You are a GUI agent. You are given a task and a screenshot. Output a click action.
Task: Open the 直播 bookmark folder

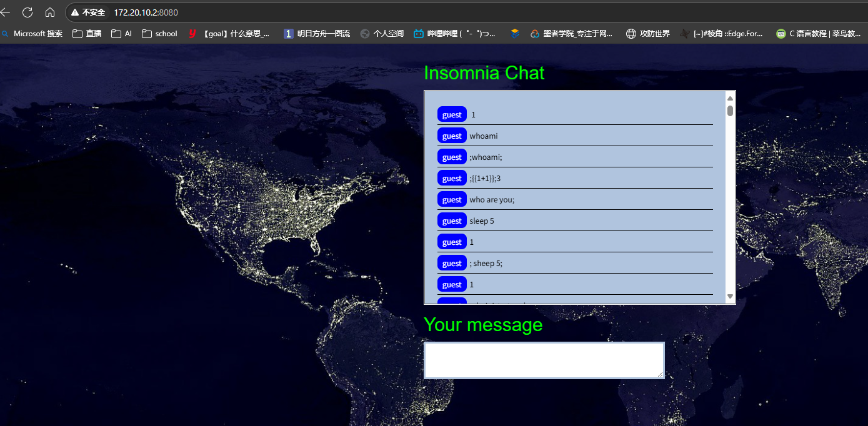click(x=87, y=34)
